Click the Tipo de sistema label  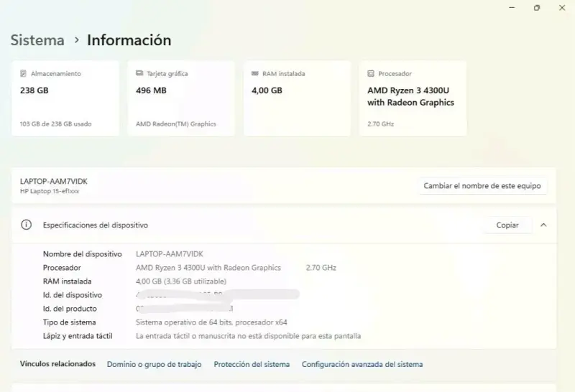[69, 322]
